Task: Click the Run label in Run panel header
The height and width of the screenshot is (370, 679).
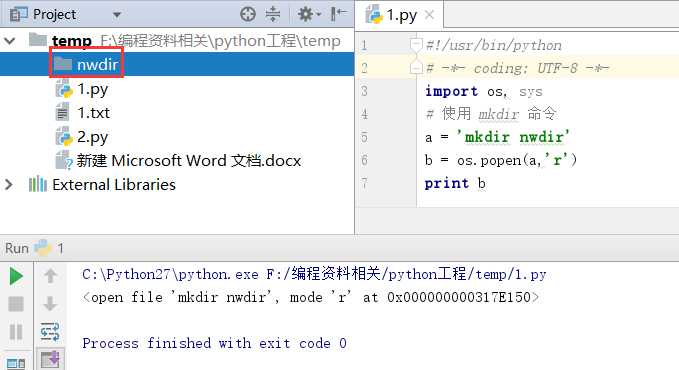Action: pos(17,249)
